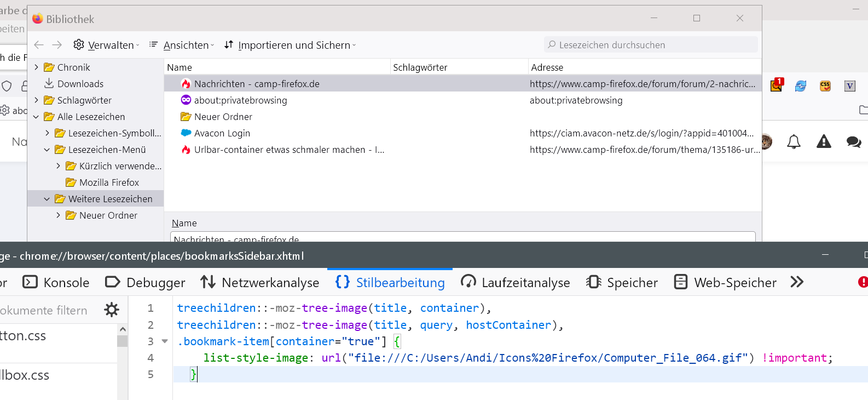Screen dimensions: 868x400
Task: Open the Netzwerkanalyse tab
Action: pos(260,282)
